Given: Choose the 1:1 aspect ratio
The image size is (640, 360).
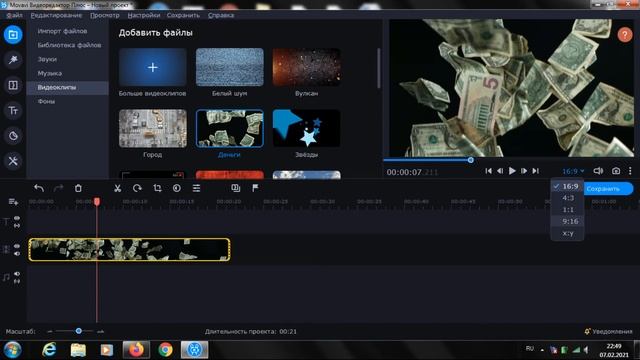Looking at the screenshot, I should 567,210.
